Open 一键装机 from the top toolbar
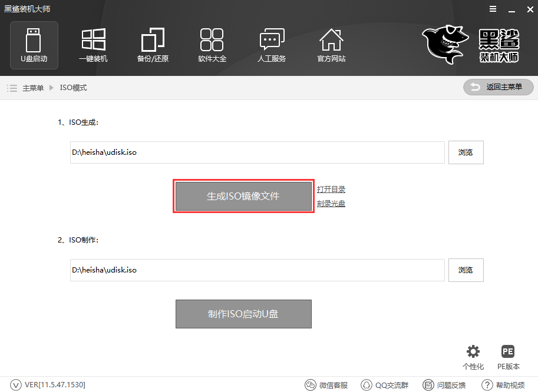 coord(93,45)
